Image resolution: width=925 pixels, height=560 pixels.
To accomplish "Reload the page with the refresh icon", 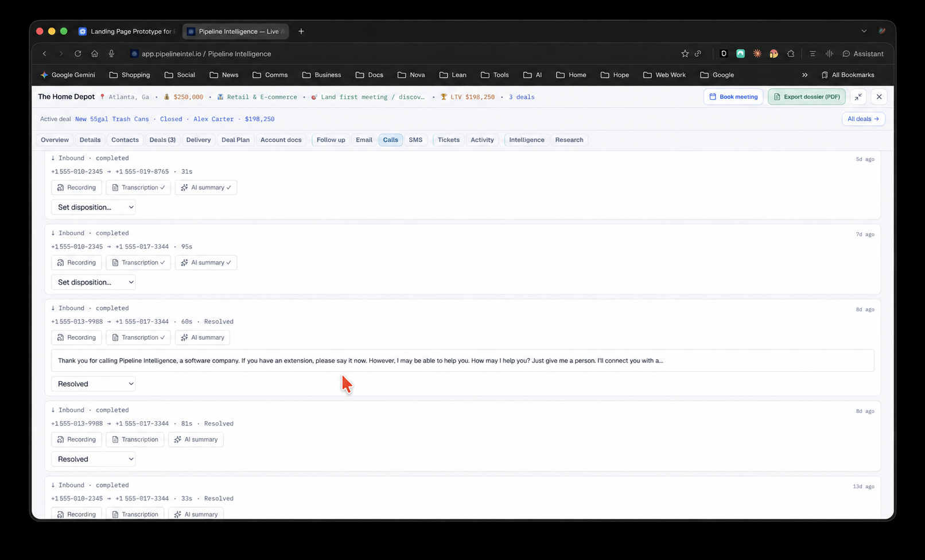I will tap(77, 53).
